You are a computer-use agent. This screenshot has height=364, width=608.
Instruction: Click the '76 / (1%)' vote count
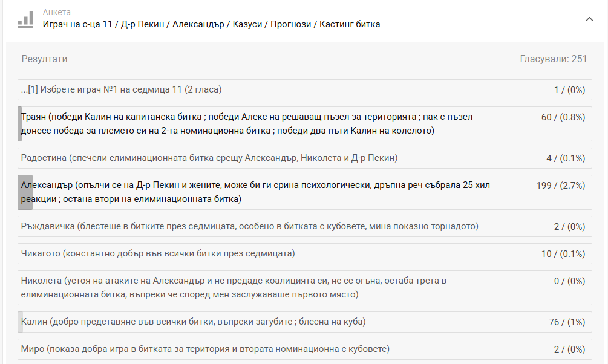pyautogui.click(x=567, y=322)
